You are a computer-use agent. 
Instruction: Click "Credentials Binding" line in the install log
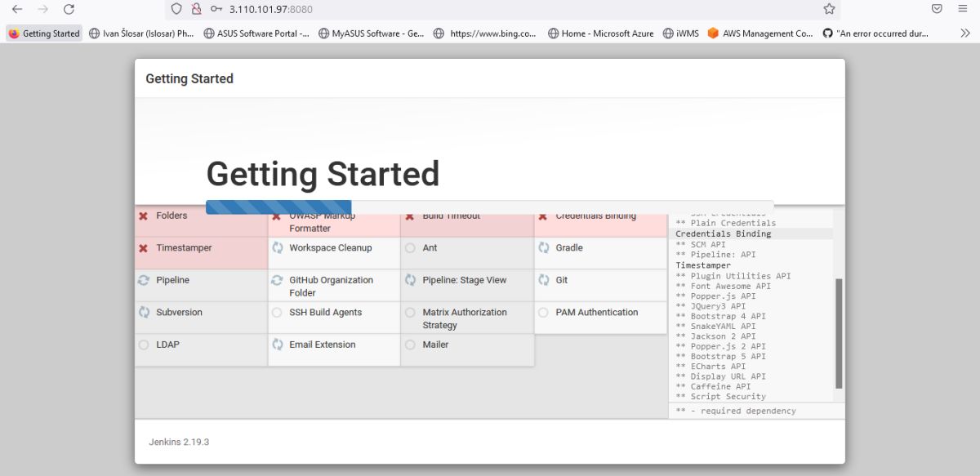723,234
